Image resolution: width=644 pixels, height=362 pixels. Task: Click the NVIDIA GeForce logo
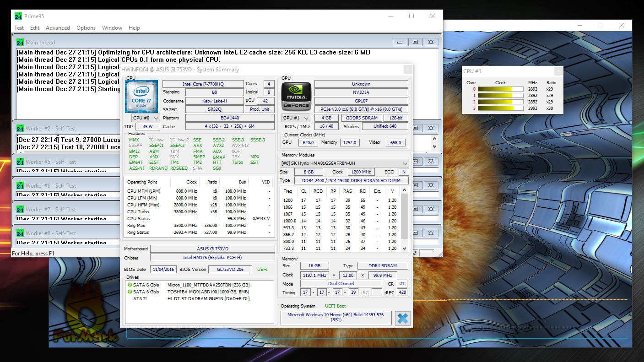(296, 97)
